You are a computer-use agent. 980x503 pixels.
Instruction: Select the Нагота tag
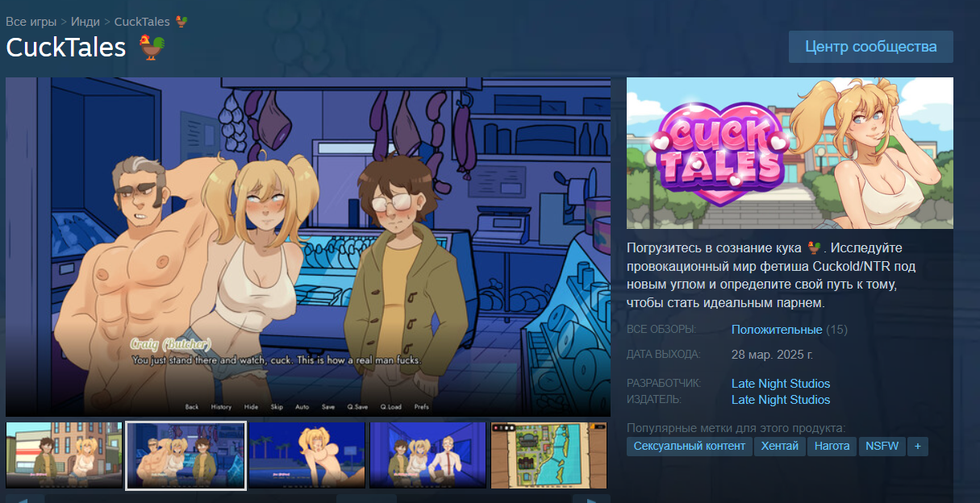[x=832, y=446]
